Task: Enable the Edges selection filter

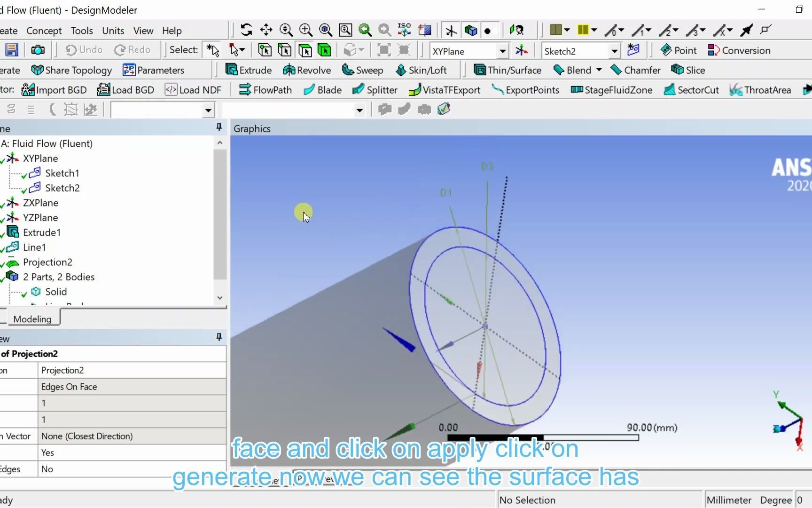Action: tap(284, 50)
